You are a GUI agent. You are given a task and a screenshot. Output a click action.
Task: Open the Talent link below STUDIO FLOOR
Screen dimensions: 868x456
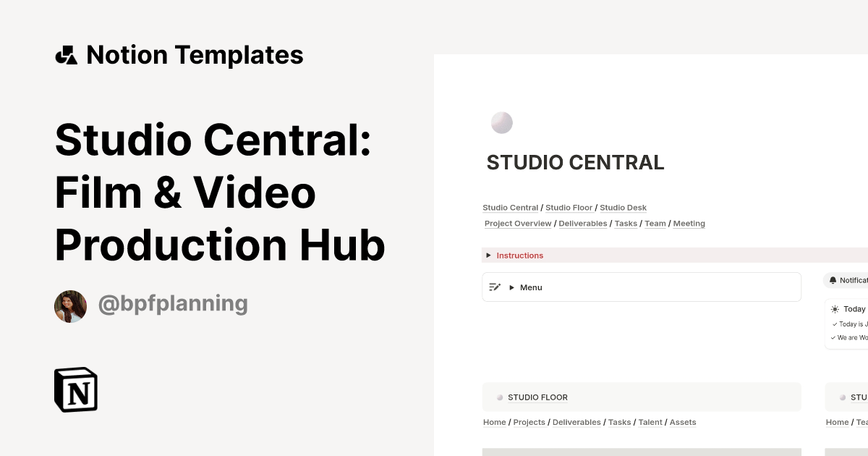click(x=650, y=422)
